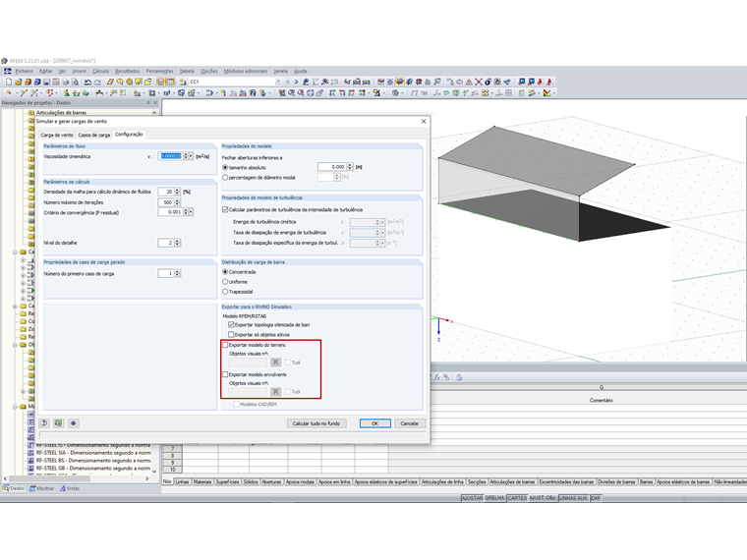Adjust Número do primeiro caso de carga spinner
The image size is (747, 560).
pos(177,273)
